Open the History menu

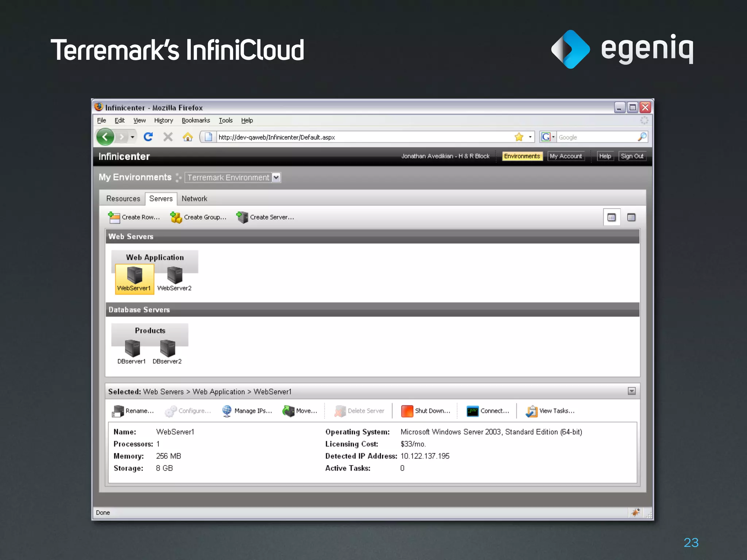tap(163, 120)
